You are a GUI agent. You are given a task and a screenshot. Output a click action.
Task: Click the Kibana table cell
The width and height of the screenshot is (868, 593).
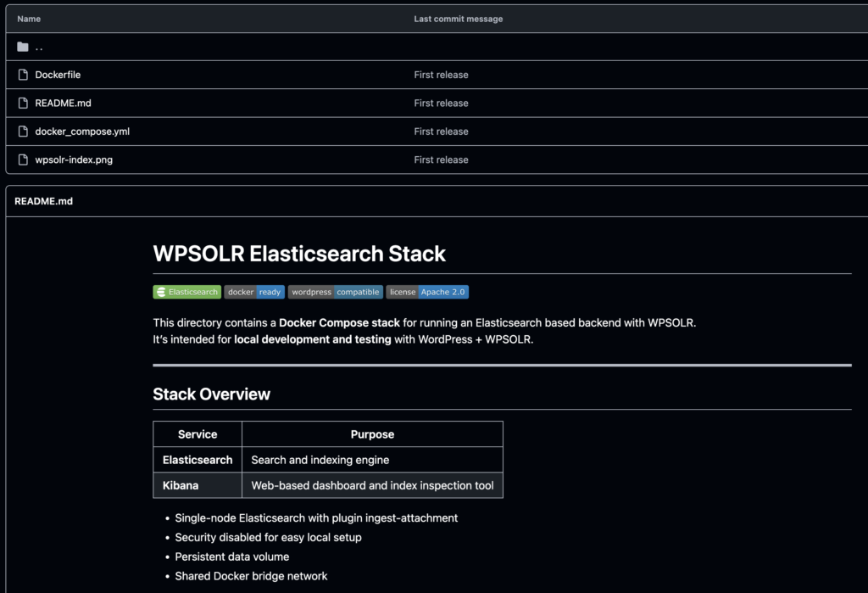pyautogui.click(x=198, y=485)
